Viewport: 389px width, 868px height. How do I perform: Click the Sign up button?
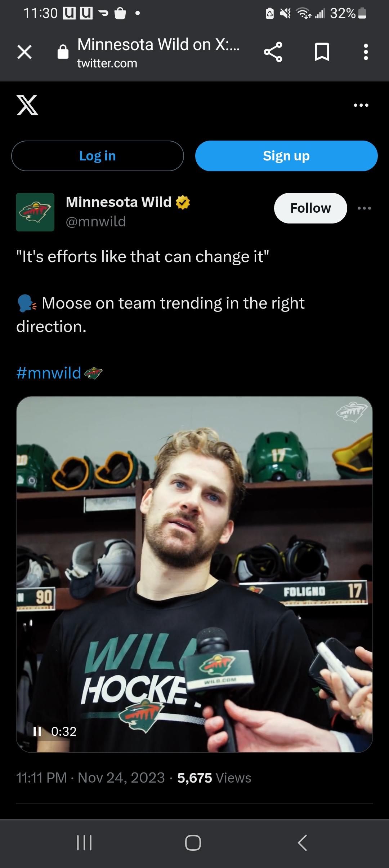[x=286, y=156]
